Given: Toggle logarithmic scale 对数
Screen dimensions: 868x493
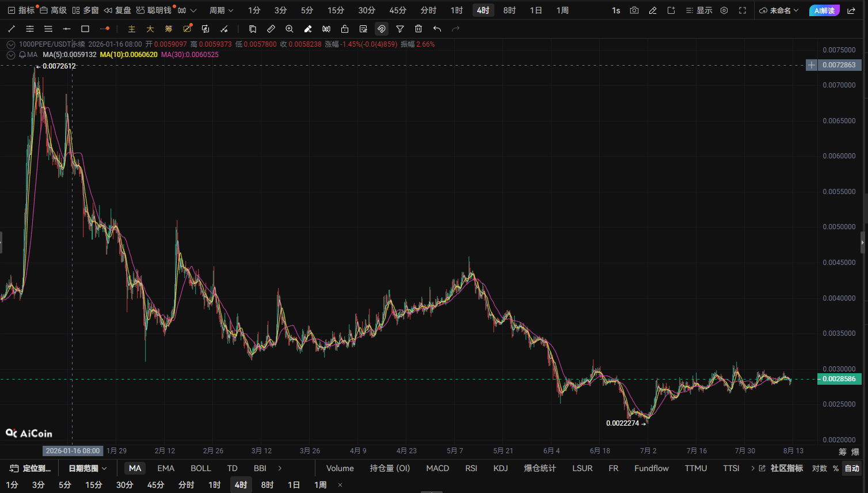Looking at the screenshot, I should click(x=820, y=468).
